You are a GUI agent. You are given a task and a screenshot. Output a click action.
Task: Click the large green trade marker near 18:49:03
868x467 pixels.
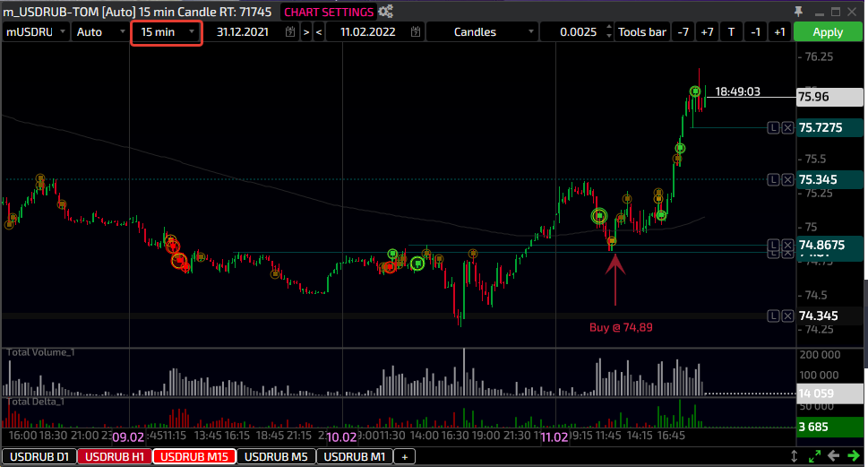[695, 91]
